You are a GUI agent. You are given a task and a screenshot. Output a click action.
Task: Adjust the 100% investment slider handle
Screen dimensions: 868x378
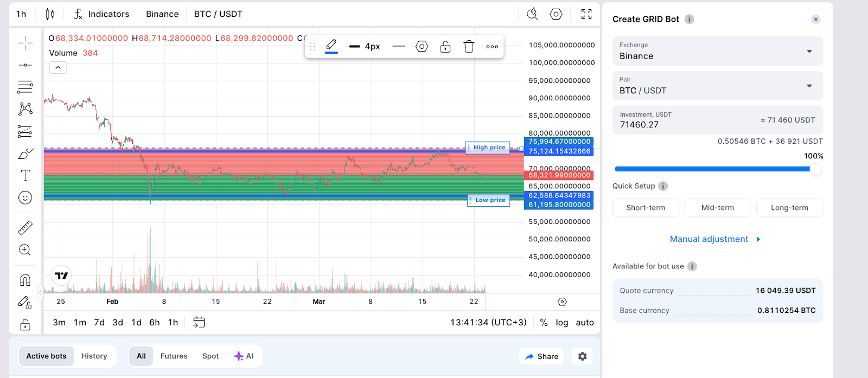[815, 169]
